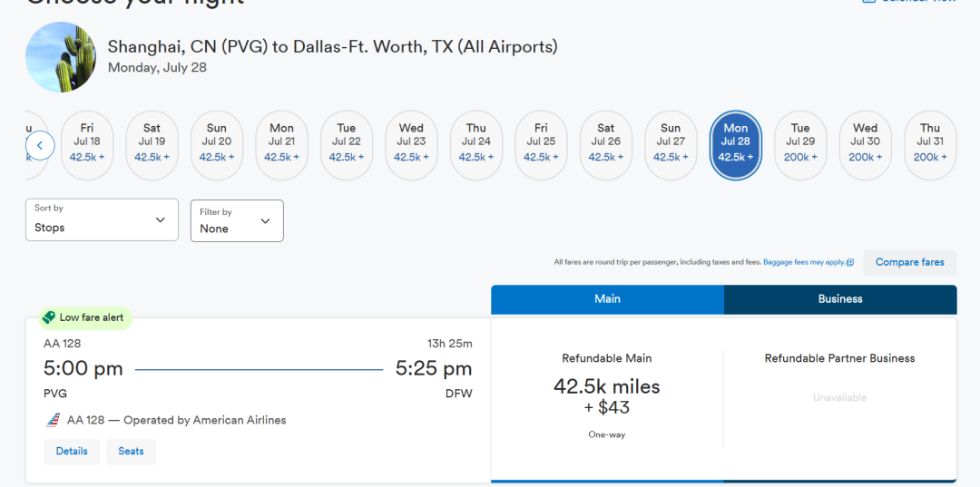
Task: Choose Tue Jul 29 date option
Action: click(x=800, y=145)
